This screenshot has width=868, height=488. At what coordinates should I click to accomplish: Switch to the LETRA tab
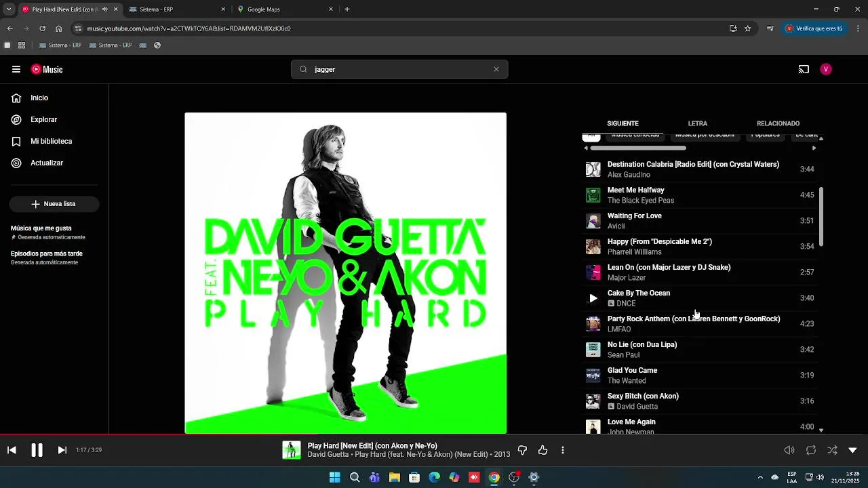[x=697, y=123]
